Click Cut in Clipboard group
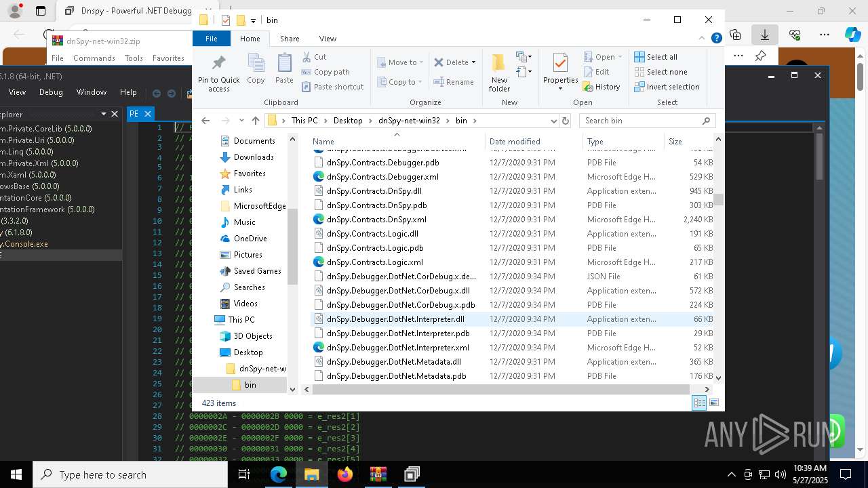868x488 pixels. [x=314, y=57]
